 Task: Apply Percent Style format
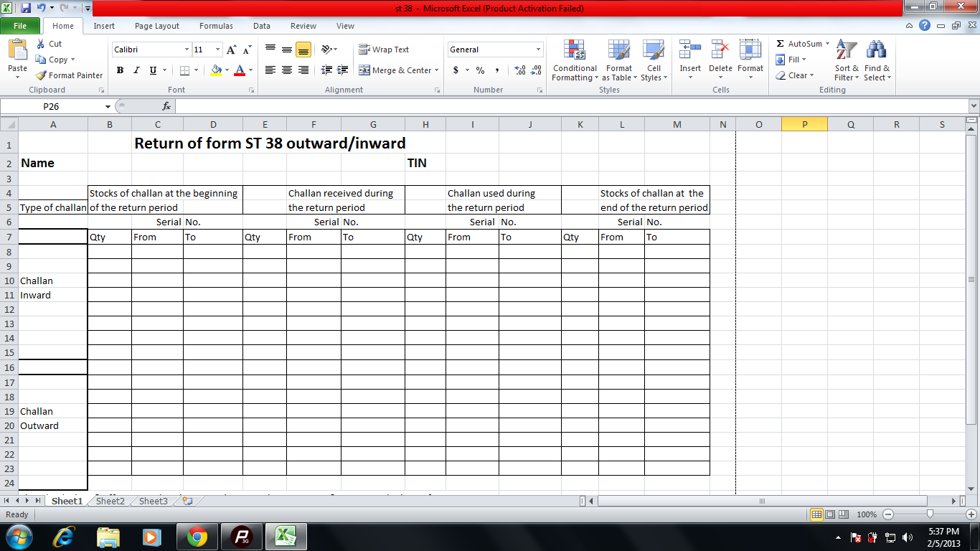(480, 70)
